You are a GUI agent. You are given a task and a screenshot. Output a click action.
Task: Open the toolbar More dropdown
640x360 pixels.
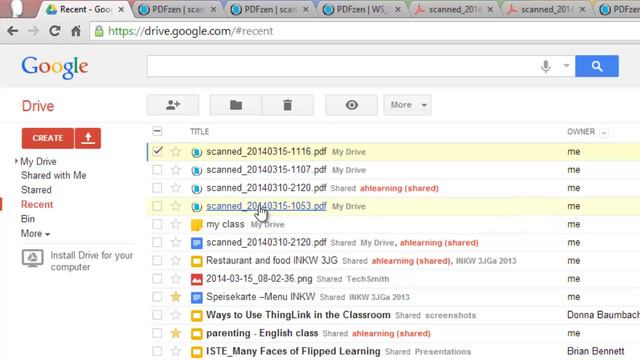pos(407,105)
